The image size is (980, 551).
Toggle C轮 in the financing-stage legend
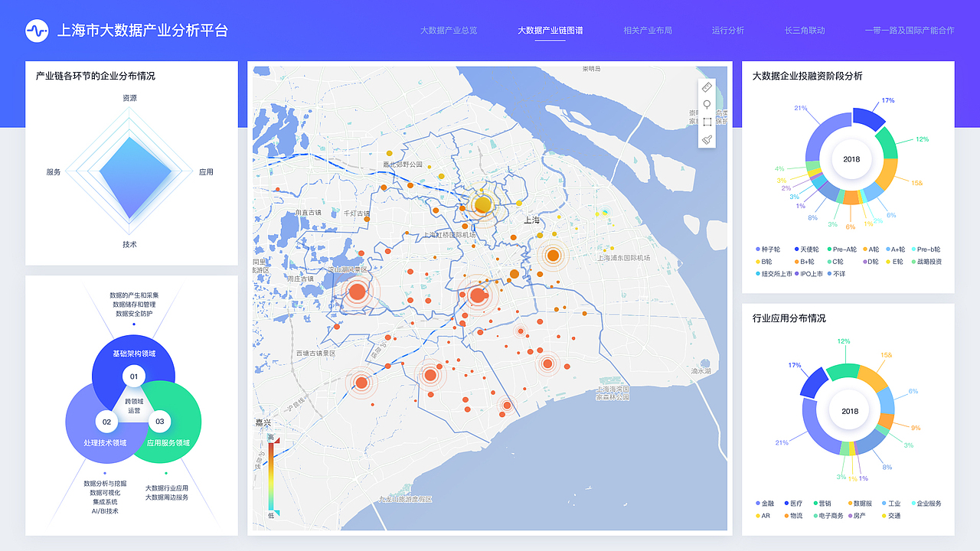pos(834,262)
